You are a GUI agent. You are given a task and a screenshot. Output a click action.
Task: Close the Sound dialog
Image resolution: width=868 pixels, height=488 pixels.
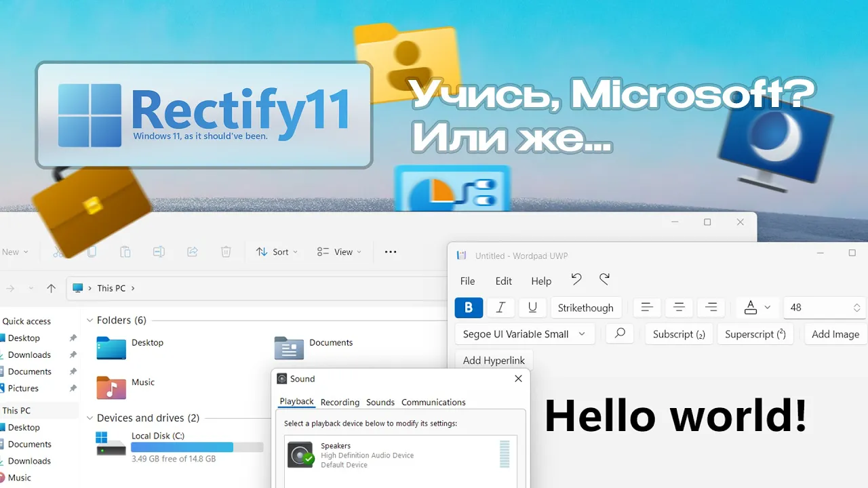519,379
